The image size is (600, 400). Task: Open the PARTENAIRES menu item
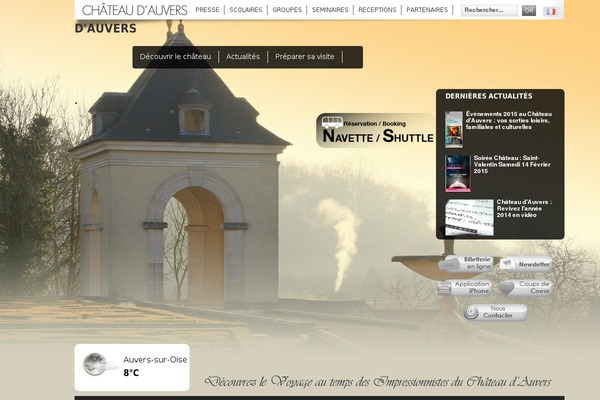[x=427, y=10]
